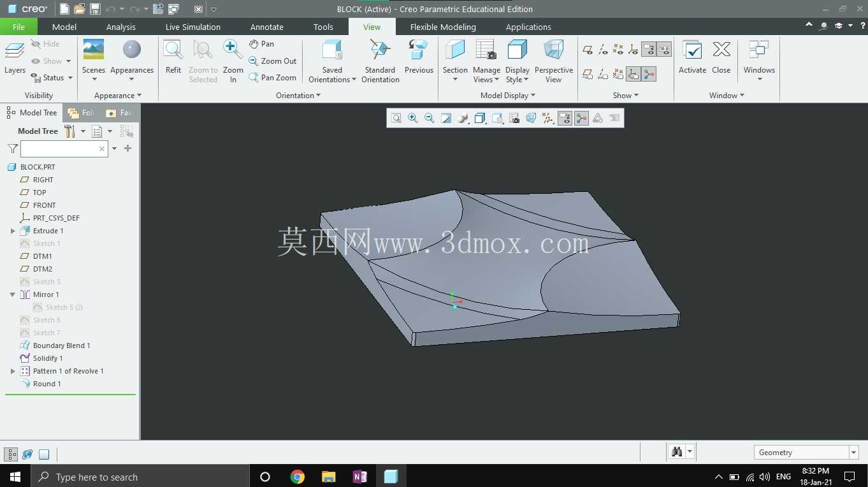
Task: Click Standard Orientation on the ribbon
Action: (380, 61)
